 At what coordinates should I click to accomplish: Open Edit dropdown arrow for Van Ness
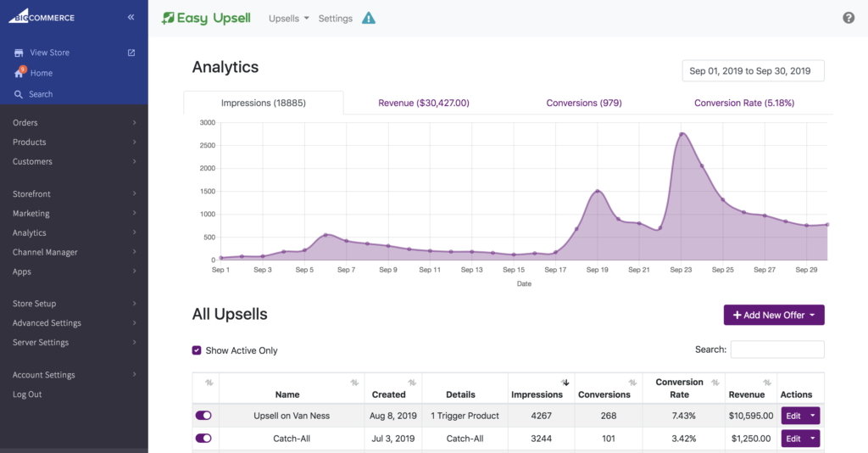point(813,416)
